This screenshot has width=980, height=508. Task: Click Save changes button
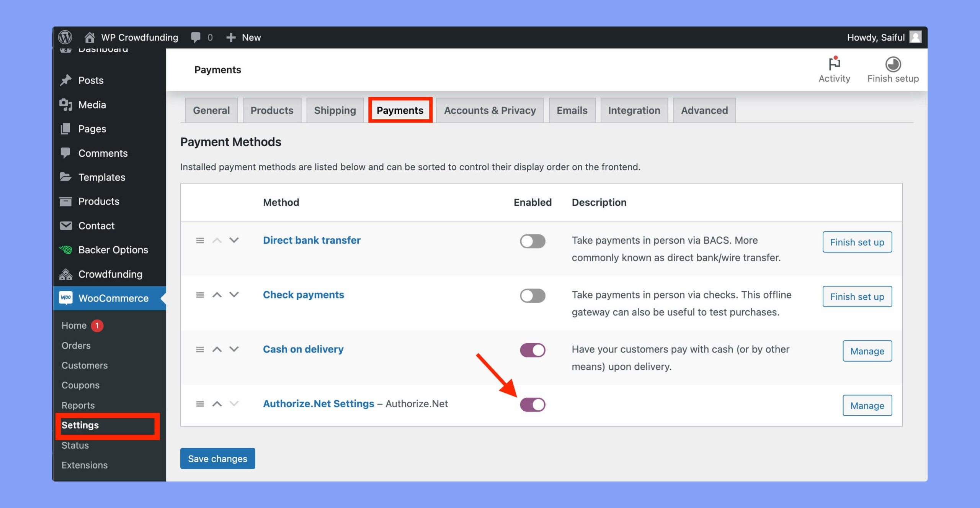pos(217,458)
